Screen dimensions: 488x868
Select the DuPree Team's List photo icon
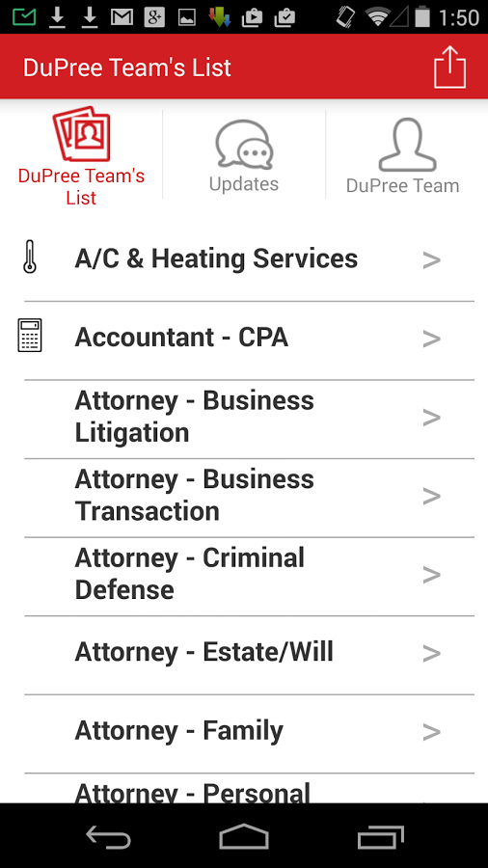coord(81,133)
